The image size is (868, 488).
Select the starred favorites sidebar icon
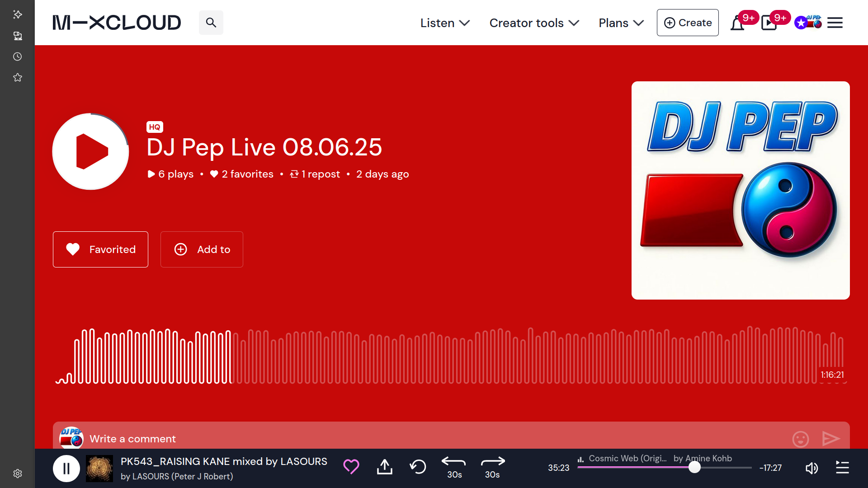coord(18,77)
